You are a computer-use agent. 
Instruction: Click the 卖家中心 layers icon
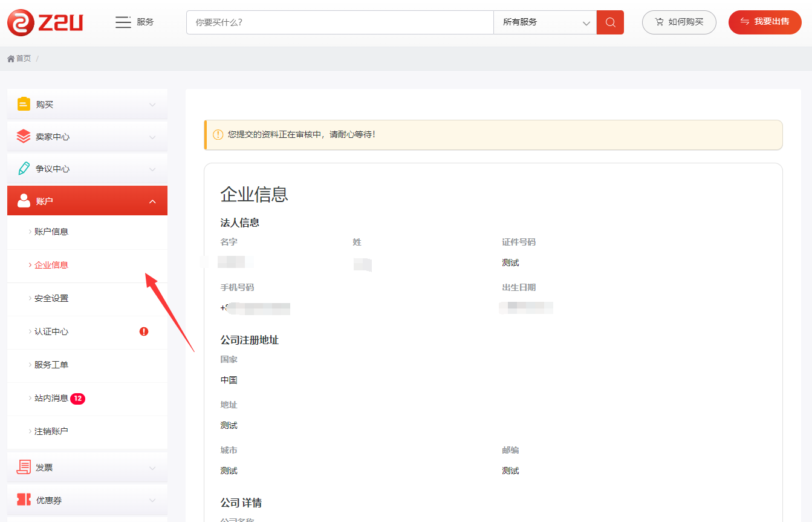pyautogui.click(x=24, y=137)
